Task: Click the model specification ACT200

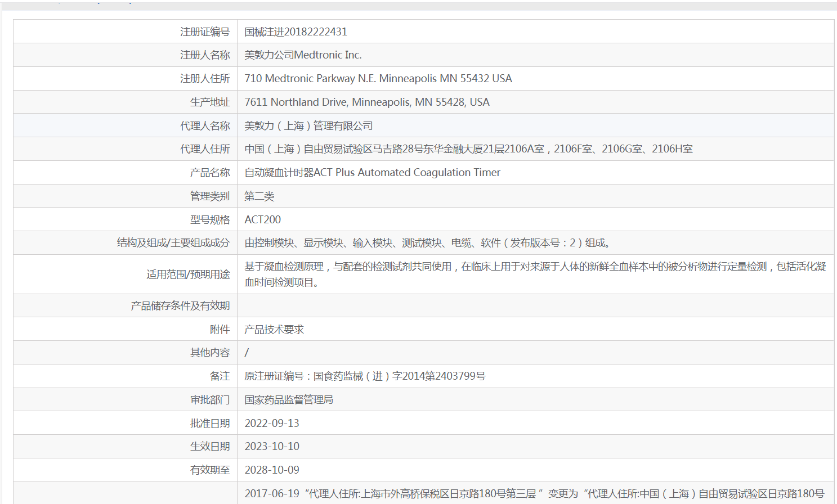Action: tap(262, 220)
